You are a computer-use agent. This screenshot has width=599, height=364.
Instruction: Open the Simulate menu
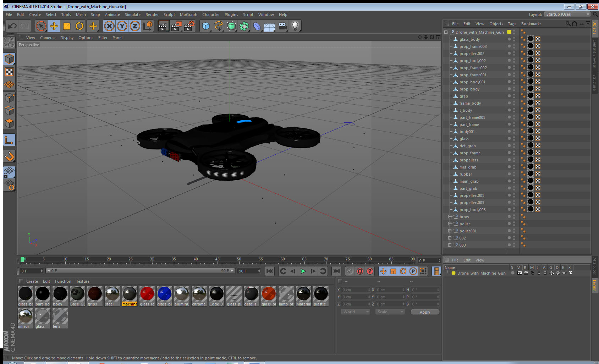click(x=133, y=15)
